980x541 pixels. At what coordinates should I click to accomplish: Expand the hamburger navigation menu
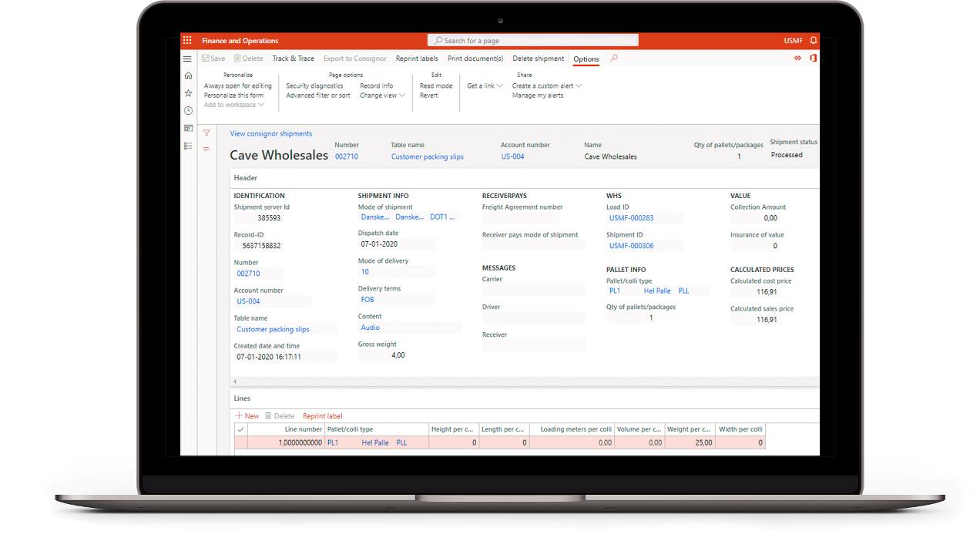coord(187,59)
